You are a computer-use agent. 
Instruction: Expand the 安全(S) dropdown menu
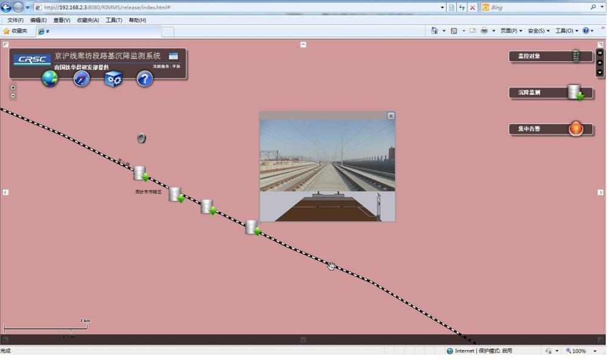538,30
